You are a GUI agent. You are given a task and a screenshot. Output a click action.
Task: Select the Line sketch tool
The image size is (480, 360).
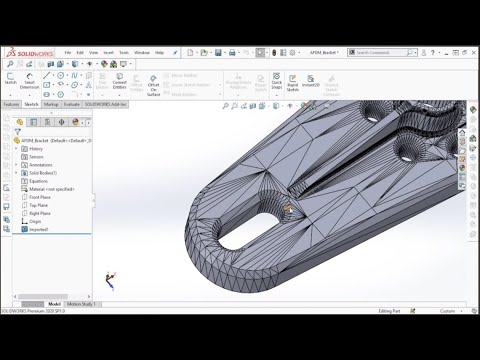(47, 75)
